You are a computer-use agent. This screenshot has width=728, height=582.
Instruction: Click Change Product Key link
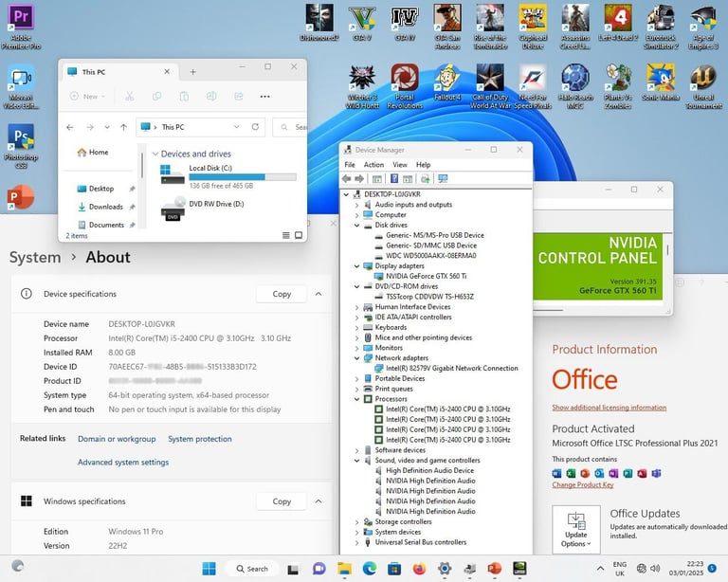[x=583, y=484]
